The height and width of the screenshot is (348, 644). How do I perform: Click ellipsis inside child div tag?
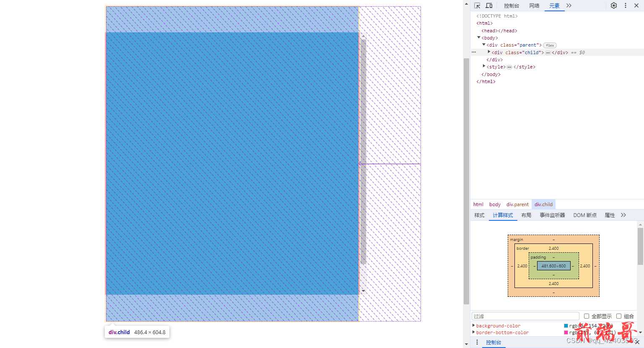point(548,53)
